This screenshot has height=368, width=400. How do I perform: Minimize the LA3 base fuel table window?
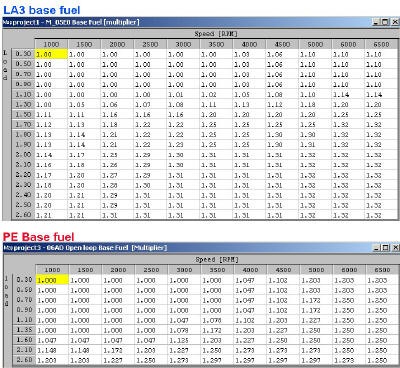click(x=376, y=22)
